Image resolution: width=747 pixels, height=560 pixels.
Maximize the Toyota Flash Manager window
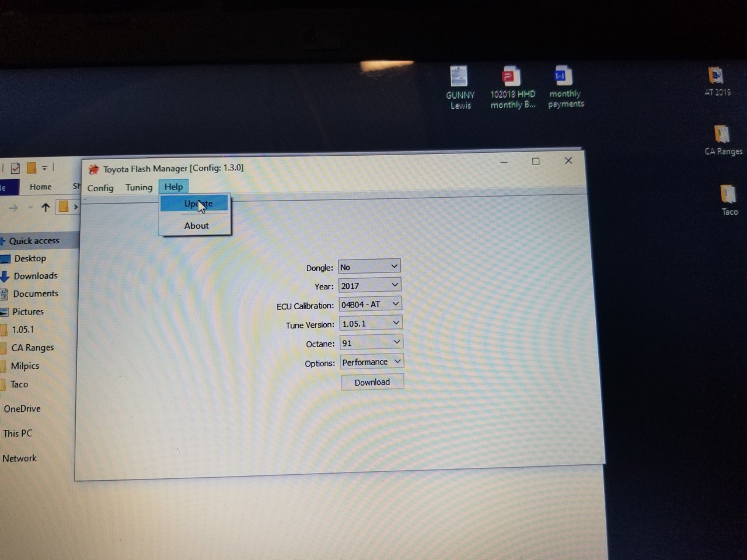[x=536, y=162]
